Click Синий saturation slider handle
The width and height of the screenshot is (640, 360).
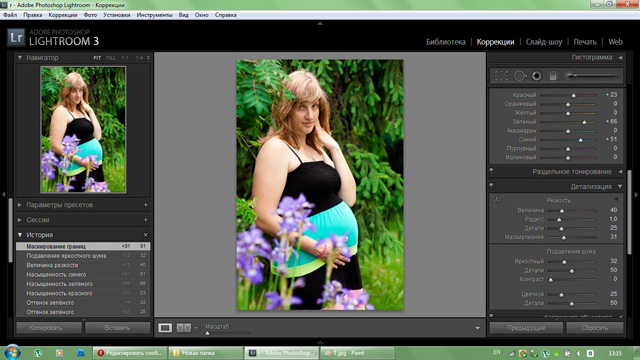[x=581, y=140]
